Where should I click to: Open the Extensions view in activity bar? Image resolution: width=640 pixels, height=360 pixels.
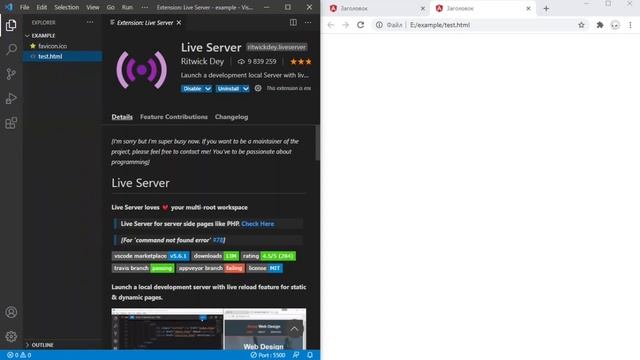tap(11, 123)
